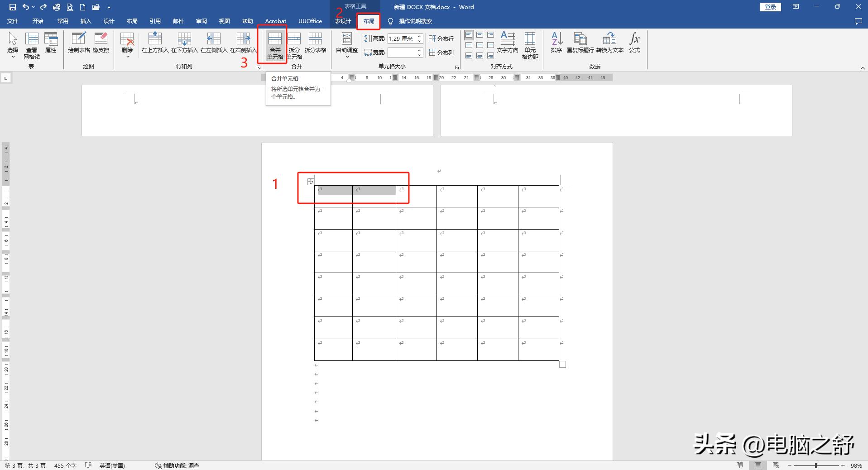
Task: Click Split Table (拆分表格) icon
Action: (315, 43)
